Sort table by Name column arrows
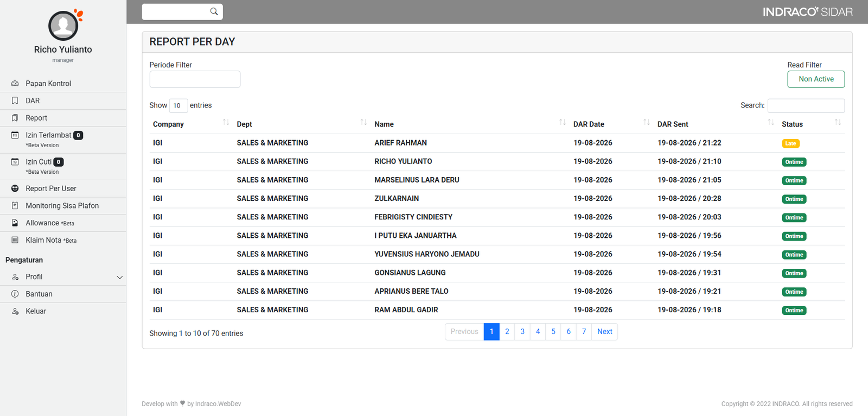This screenshot has height=416, width=868. click(x=563, y=123)
